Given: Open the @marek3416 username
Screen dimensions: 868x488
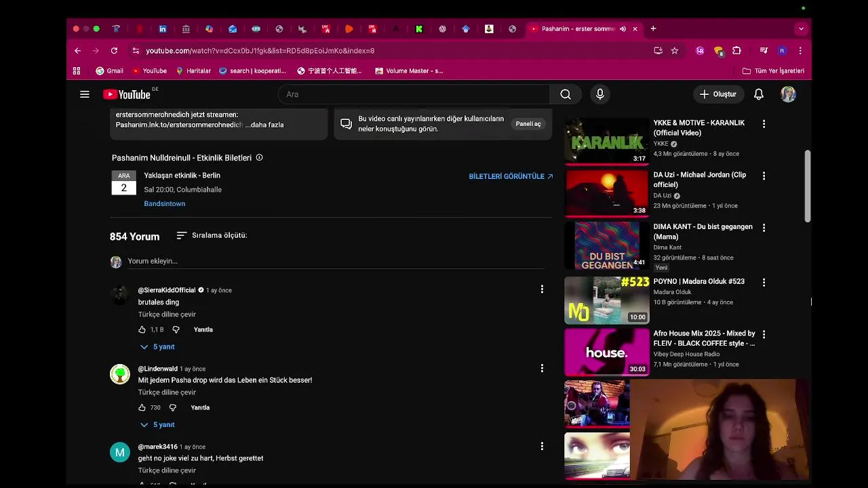Looking at the screenshot, I should (x=157, y=447).
